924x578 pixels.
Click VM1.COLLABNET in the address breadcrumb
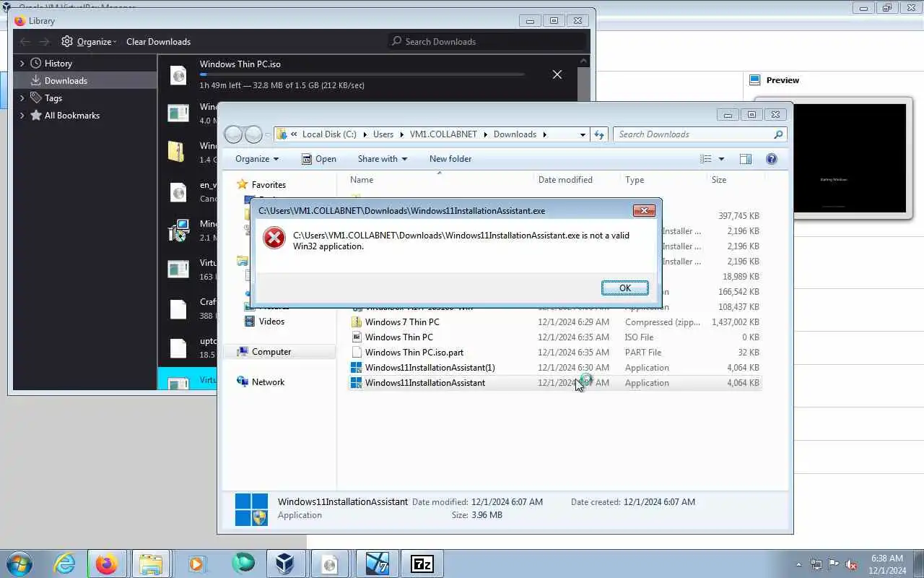(x=443, y=134)
